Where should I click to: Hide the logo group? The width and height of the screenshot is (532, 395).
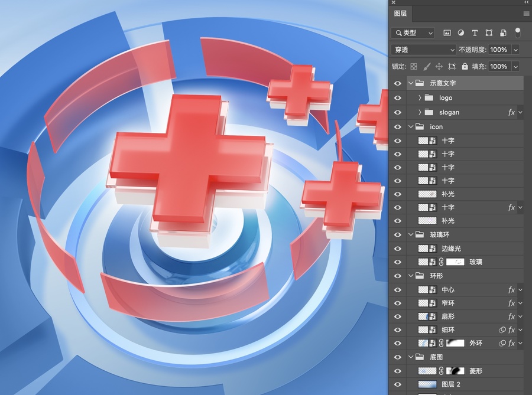pyautogui.click(x=398, y=98)
